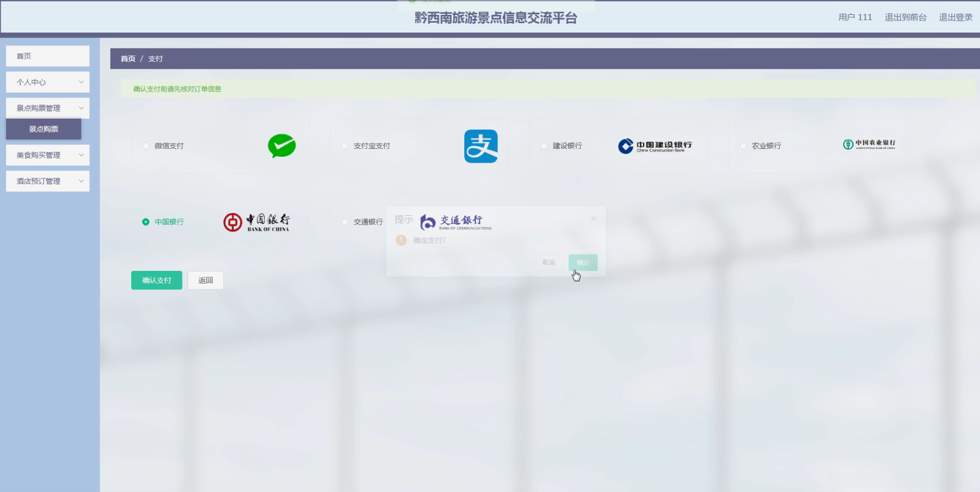This screenshot has width=980, height=492.
Task: Open the 景点购票管理 sidebar menu
Action: tap(47, 108)
